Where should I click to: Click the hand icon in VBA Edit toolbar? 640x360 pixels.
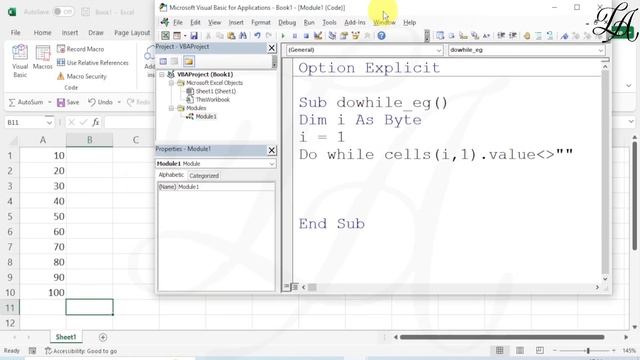[527, 36]
